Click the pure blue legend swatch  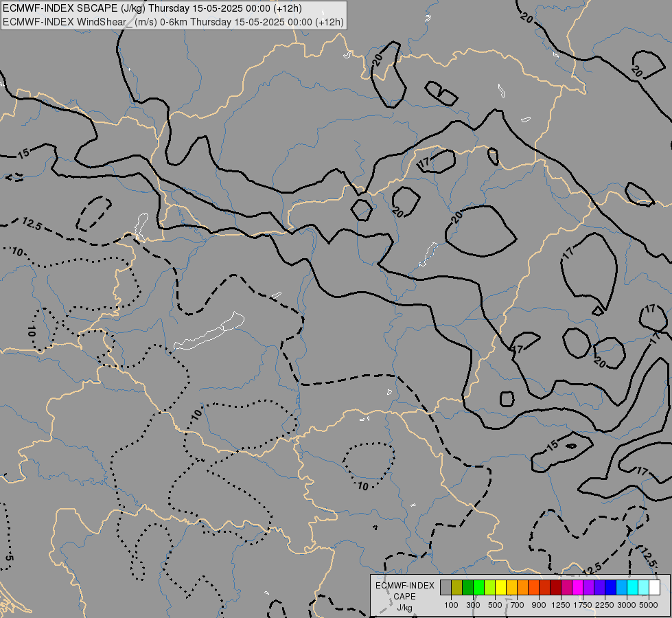click(610, 588)
